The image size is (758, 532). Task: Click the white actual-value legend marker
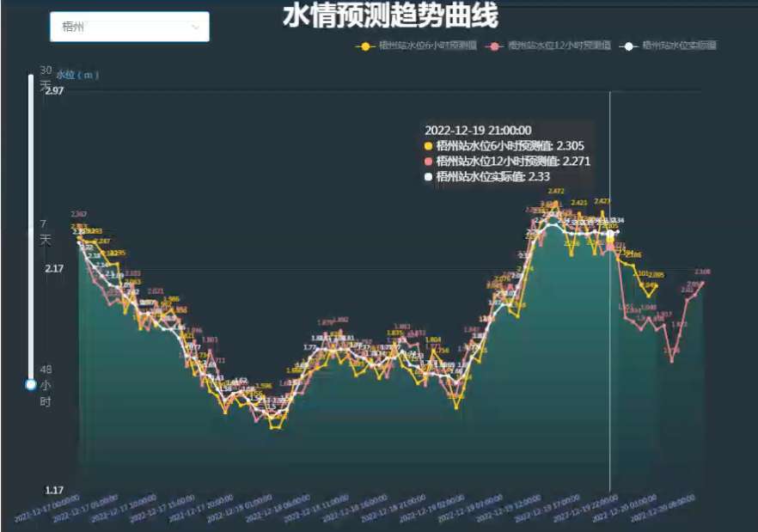(x=629, y=46)
